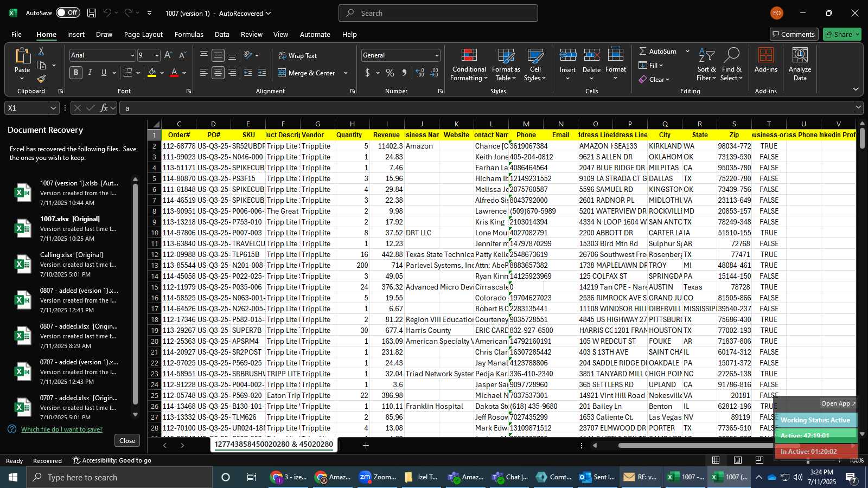Select recovered file Calling.xlsx [Original]

[71, 264]
